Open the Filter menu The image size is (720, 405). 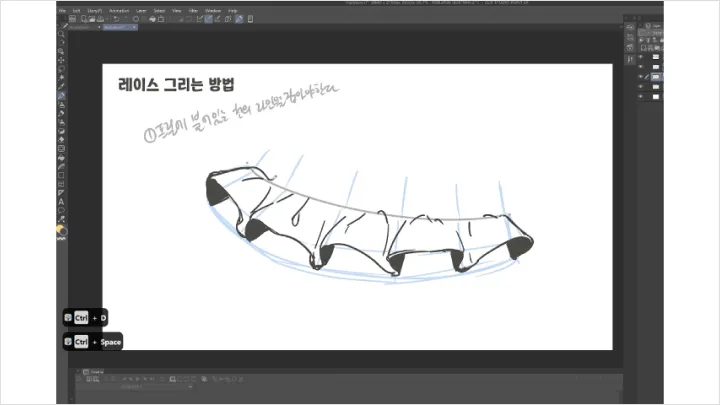point(193,11)
